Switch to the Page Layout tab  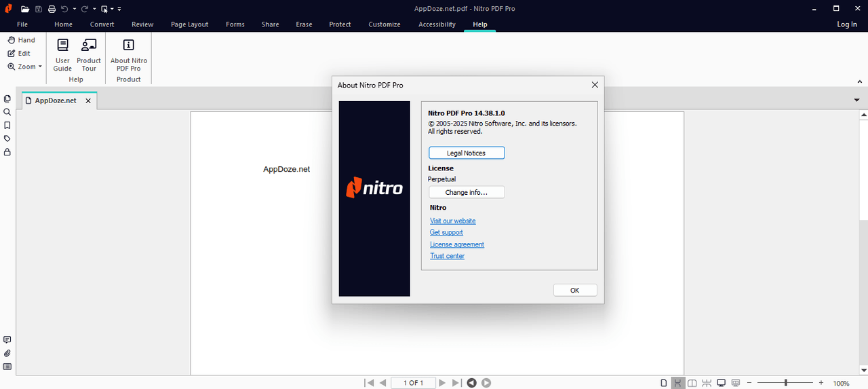click(x=189, y=24)
